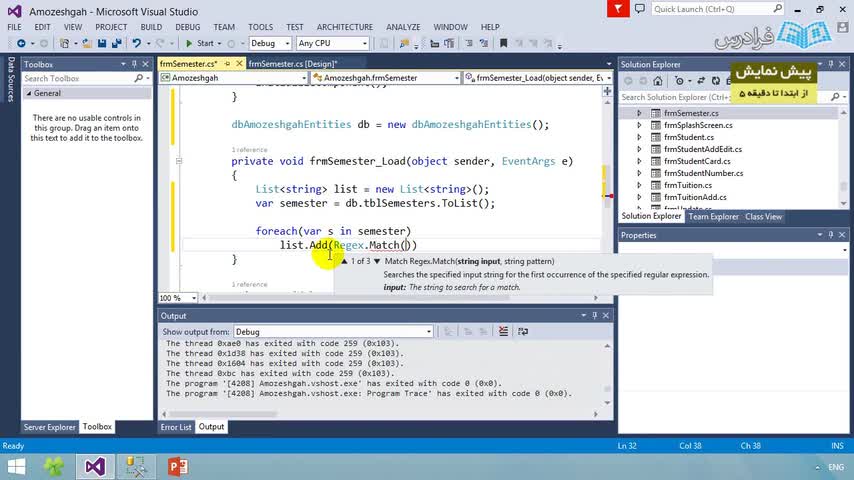Click the Save All toolbar icon

tap(116, 43)
